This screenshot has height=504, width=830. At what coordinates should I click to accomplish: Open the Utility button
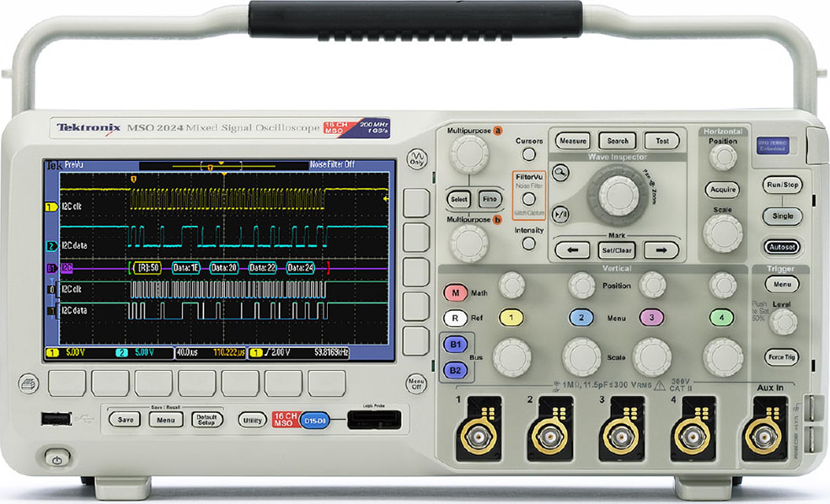[252, 421]
